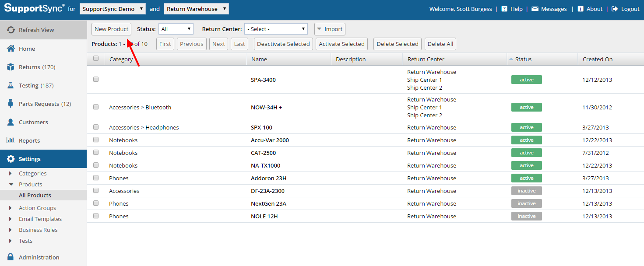Open the Return Center select dropdown
Screen dimensions: 644x266
[276, 29]
